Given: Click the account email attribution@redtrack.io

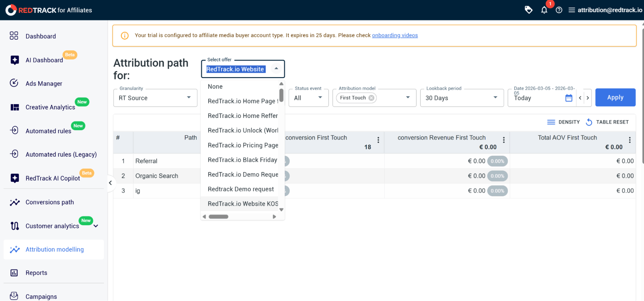Looking at the screenshot, I should click(610, 10).
